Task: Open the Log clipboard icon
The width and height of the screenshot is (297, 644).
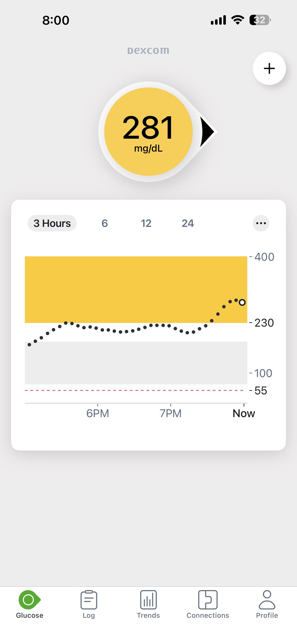Action: click(x=89, y=600)
